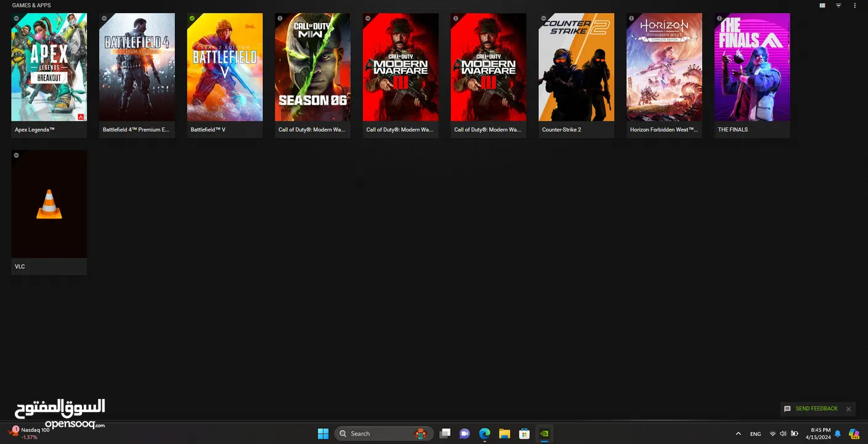Click alert badge on THE FINALS tile
Viewport: 868px width, 444px height.
pyautogui.click(x=720, y=18)
